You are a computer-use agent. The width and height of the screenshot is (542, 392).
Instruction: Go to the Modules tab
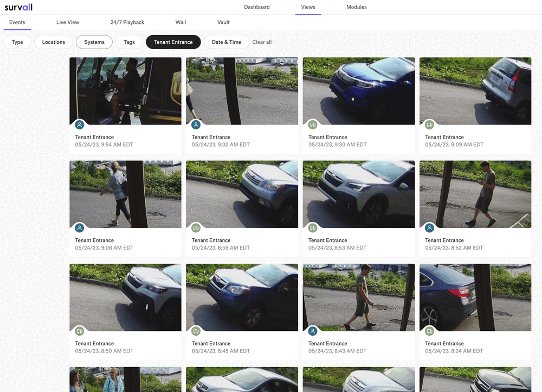(x=357, y=7)
